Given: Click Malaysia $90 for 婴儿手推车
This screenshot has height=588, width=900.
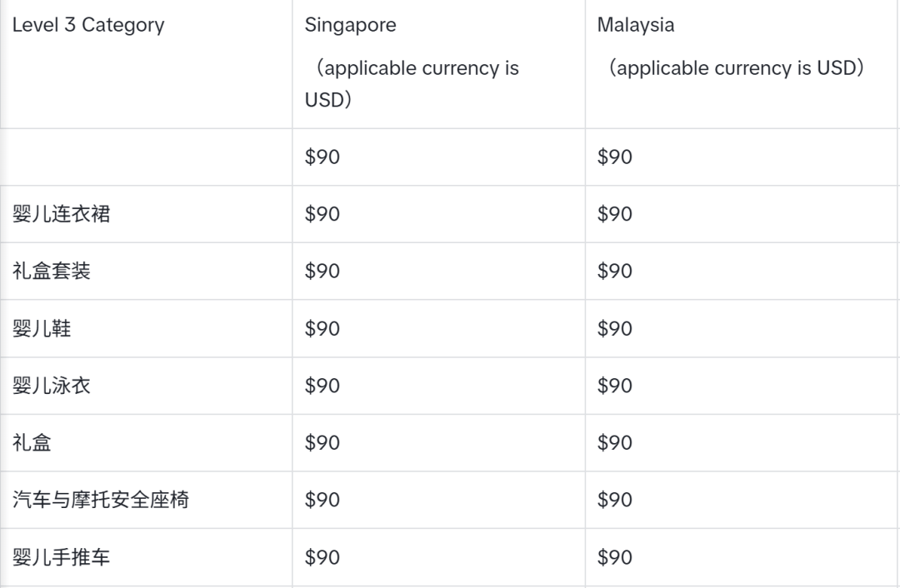Looking at the screenshot, I should [615, 557].
